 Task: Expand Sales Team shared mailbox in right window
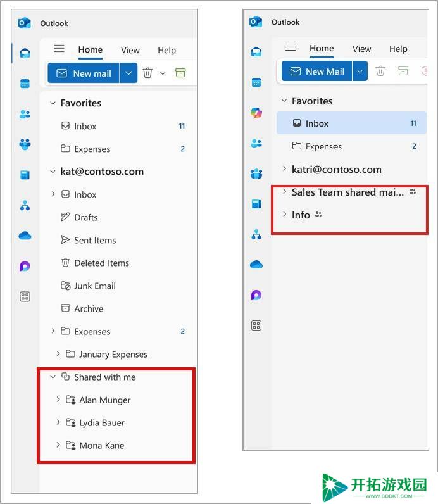284,191
